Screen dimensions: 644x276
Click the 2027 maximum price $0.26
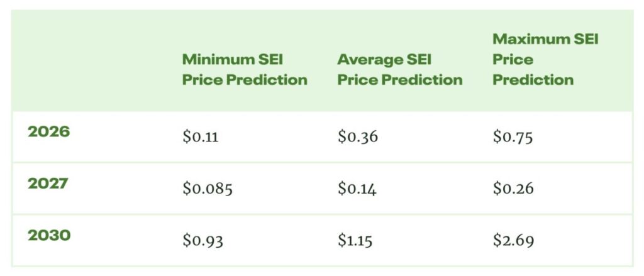[x=513, y=189]
